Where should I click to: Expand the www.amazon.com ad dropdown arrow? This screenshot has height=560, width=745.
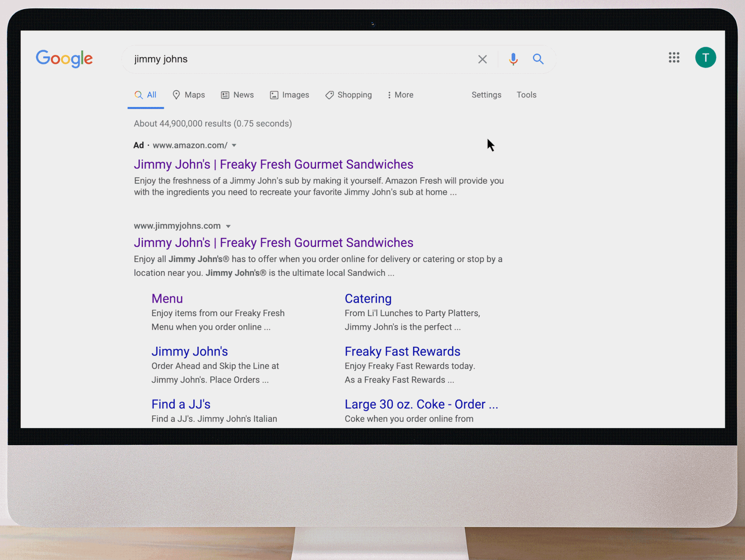[234, 145]
